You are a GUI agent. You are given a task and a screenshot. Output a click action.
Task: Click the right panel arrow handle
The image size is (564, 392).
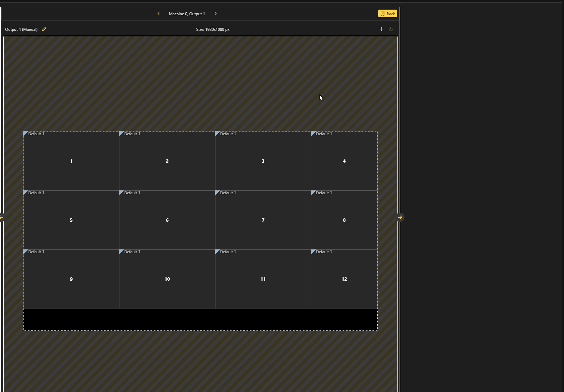(x=400, y=217)
